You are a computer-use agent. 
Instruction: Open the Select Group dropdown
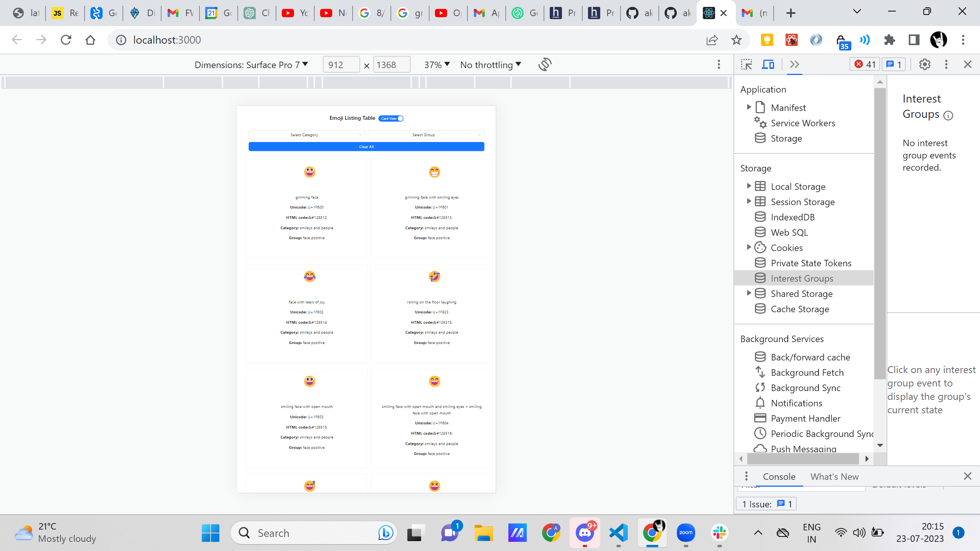tap(426, 135)
